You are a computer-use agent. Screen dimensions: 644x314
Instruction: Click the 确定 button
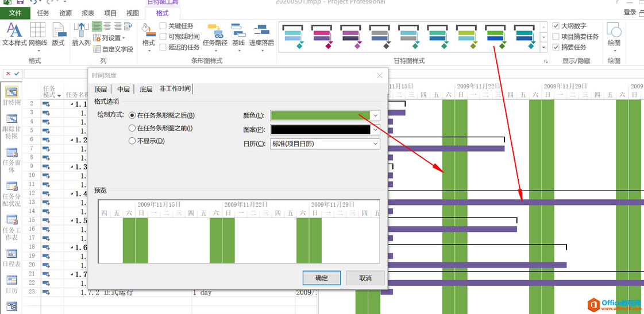(x=321, y=278)
